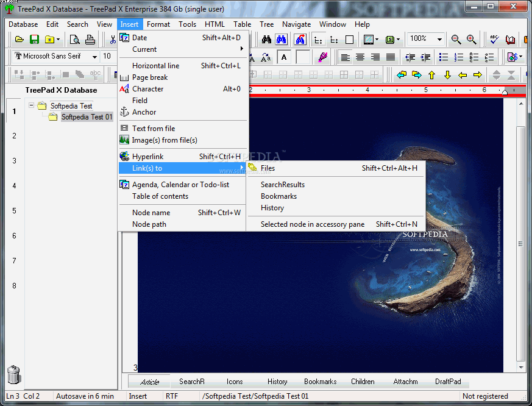Switch to the Bookmarks bottom tab

321,382
